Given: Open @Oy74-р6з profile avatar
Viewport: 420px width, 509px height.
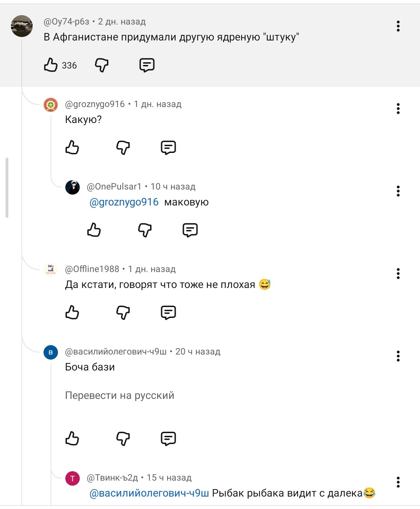Looking at the screenshot, I should pos(22,26).
